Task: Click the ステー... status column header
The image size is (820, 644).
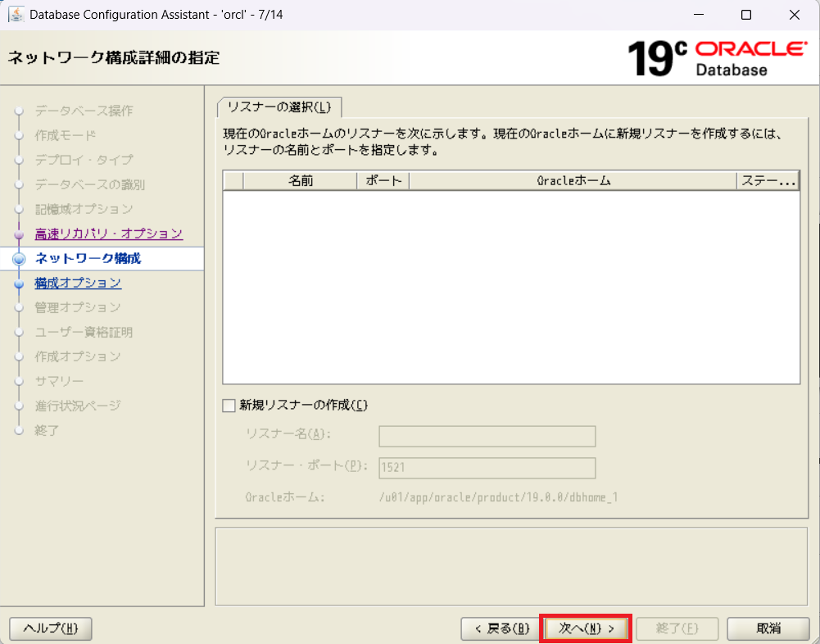Action: [x=768, y=181]
